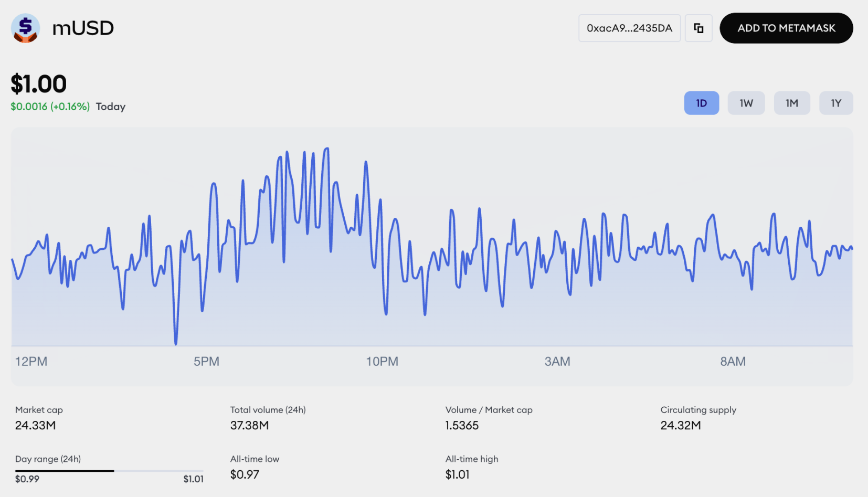The height and width of the screenshot is (497, 868).
Task: Select the 1D time range
Action: 701,103
